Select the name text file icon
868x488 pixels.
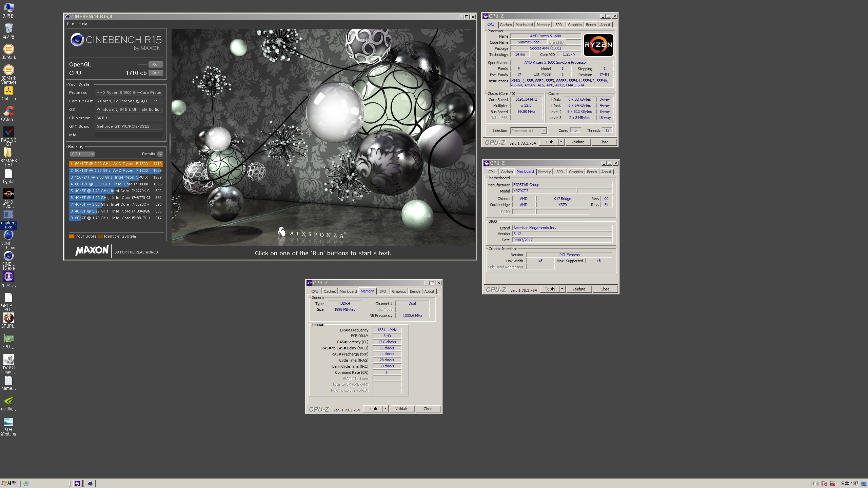pos(8,383)
